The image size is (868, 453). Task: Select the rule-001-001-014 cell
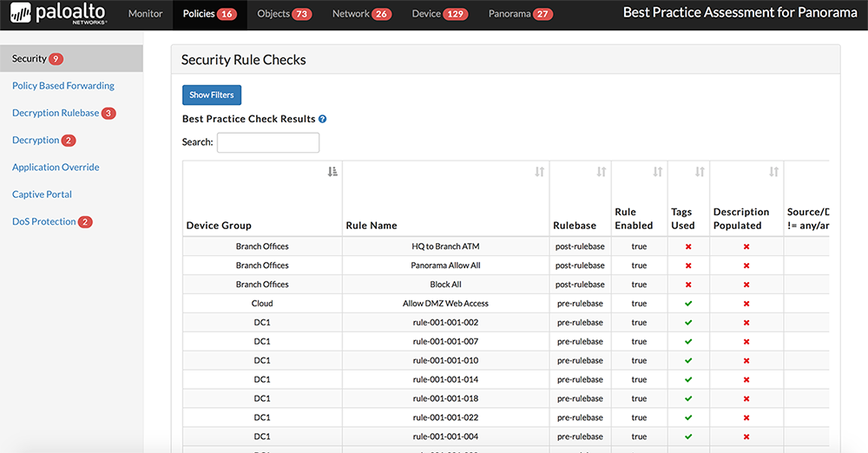click(x=445, y=379)
